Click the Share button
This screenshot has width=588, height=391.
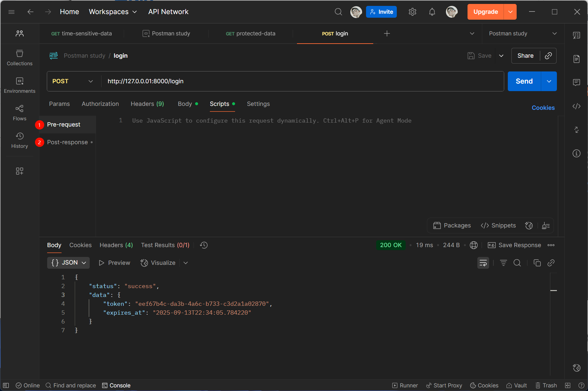525,56
